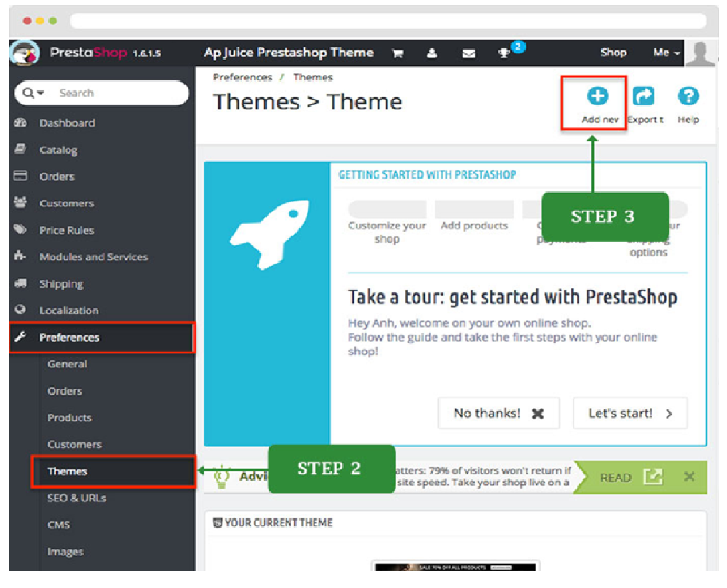Open General submenu under Preferences

pyautogui.click(x=67, y=364)
